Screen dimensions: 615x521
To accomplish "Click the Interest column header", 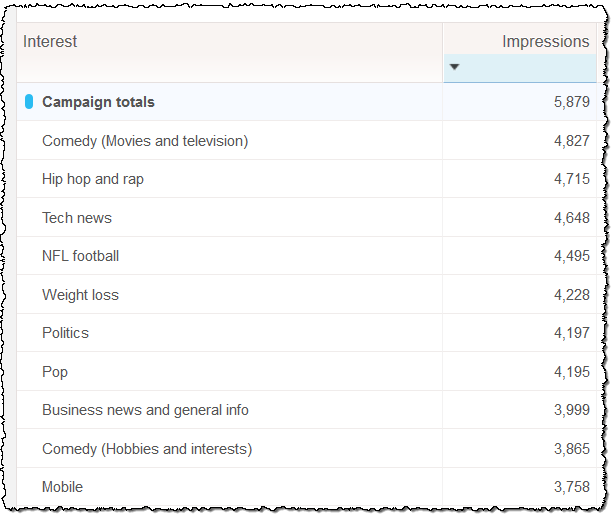I will pyautogui.click(x=50, y=42).
